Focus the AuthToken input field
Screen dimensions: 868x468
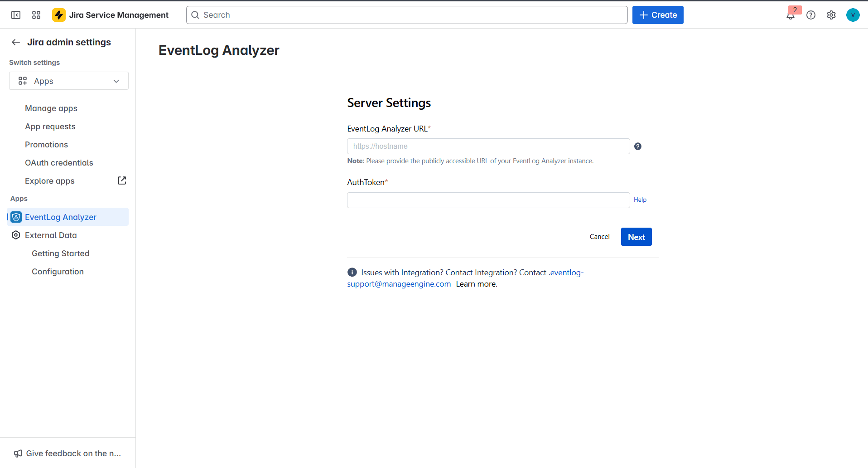(x=488, y=200)
